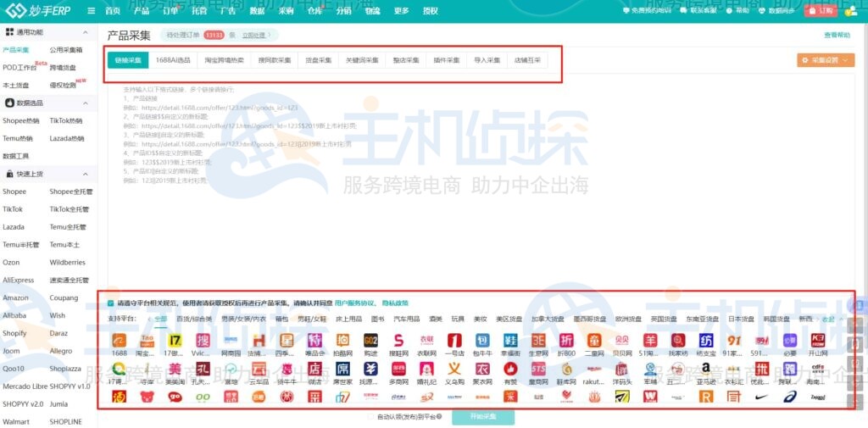This screenshot has height=428, width=868.
Task: Select the 关键词采集 tab
Action: click(x=362, y=60)
